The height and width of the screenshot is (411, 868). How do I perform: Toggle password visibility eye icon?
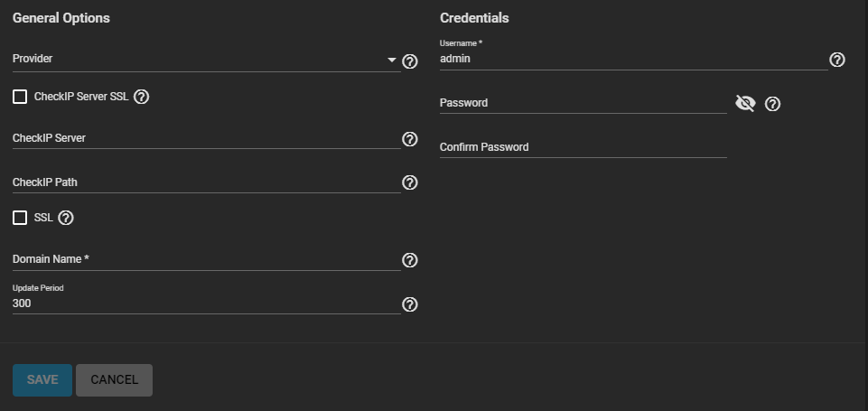point(745,104)
